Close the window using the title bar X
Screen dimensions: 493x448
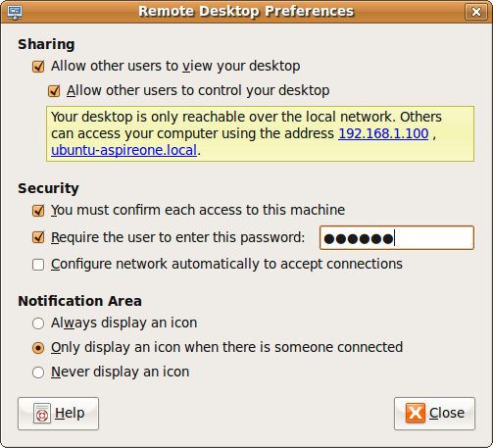[x=476, y=12]
